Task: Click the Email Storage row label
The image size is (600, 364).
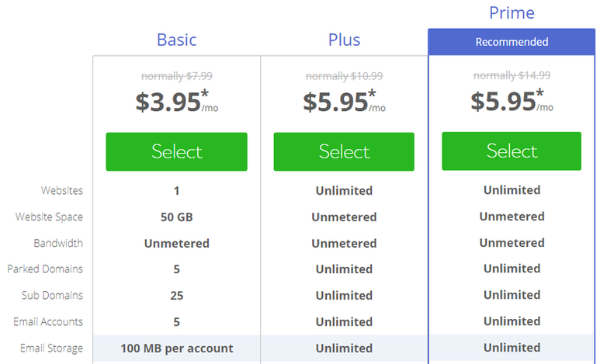Action: coord(52,348)
